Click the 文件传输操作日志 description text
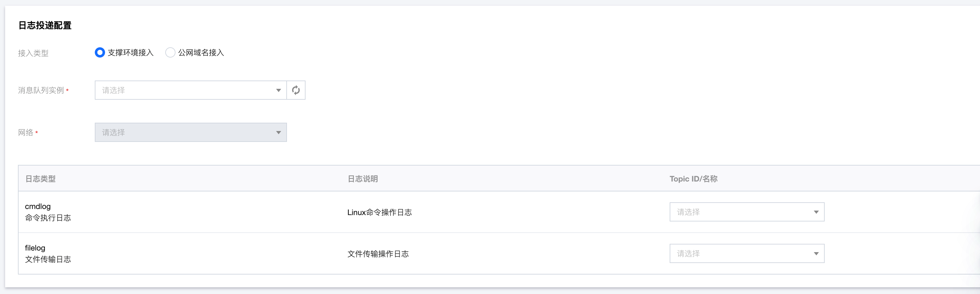The image size is (980, 294). click(378, 254)
